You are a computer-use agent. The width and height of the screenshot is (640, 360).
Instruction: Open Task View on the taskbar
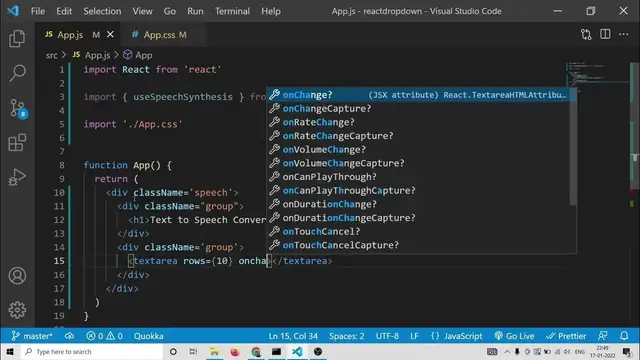[x=193, y=351]
